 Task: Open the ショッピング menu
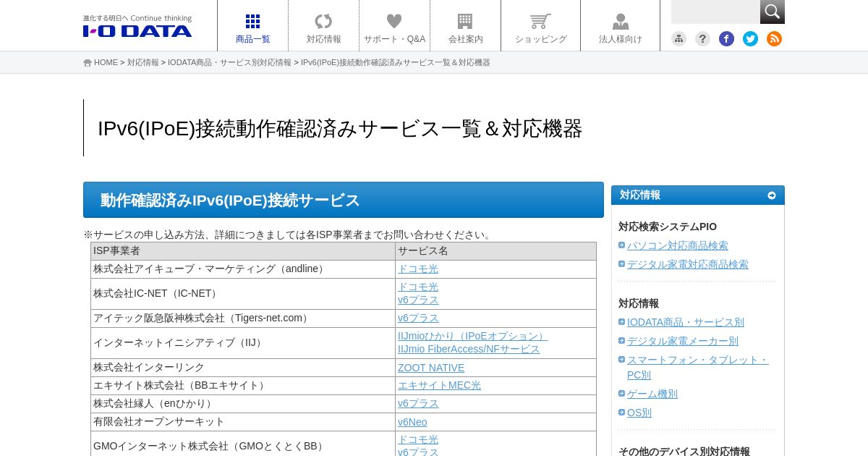click(x=541, y=26)
